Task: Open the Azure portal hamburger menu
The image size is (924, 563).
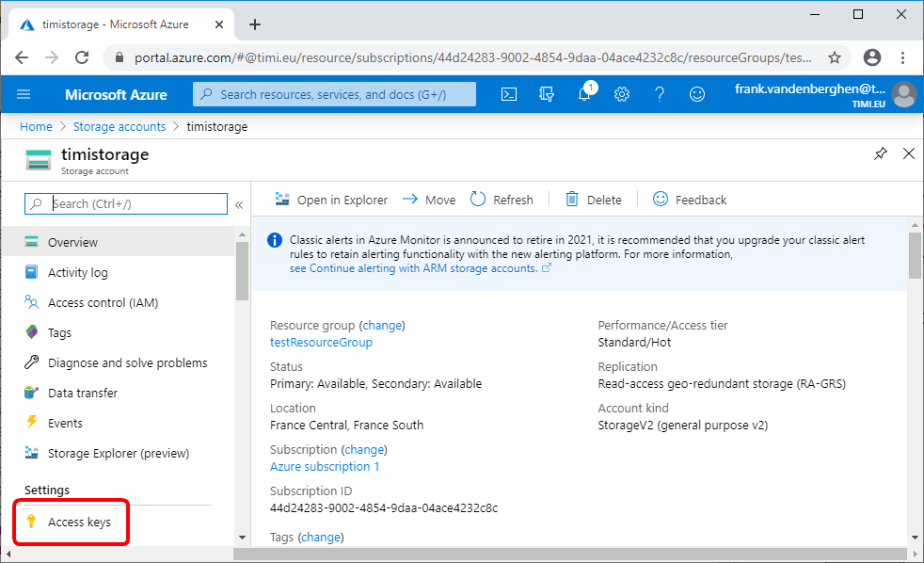Action: click(24, 94)
